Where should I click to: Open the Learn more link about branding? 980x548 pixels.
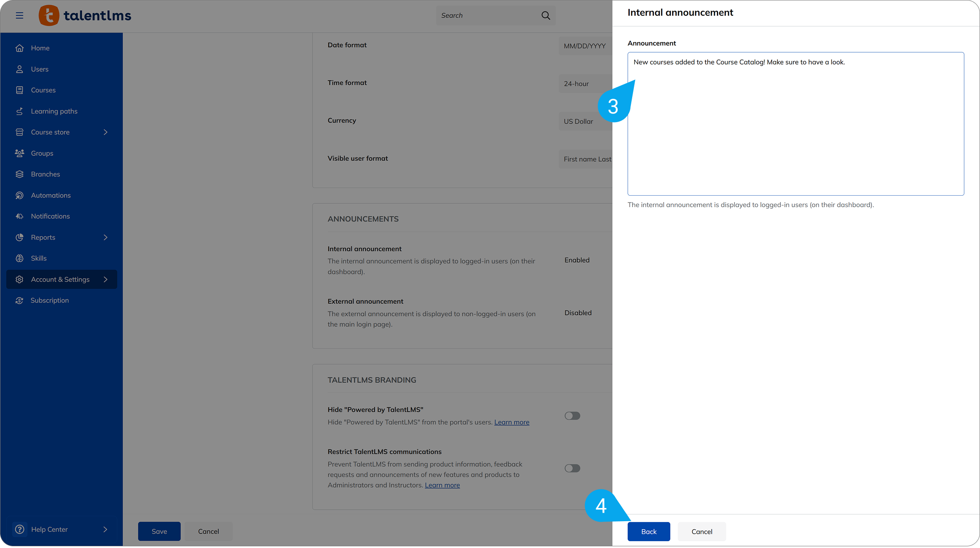click(x=511, y=422)
